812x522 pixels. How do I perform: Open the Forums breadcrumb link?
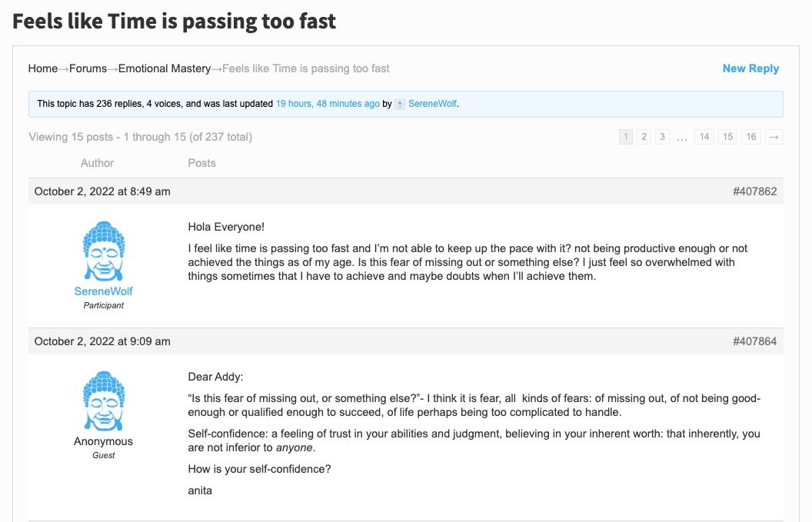coord(88,68)
